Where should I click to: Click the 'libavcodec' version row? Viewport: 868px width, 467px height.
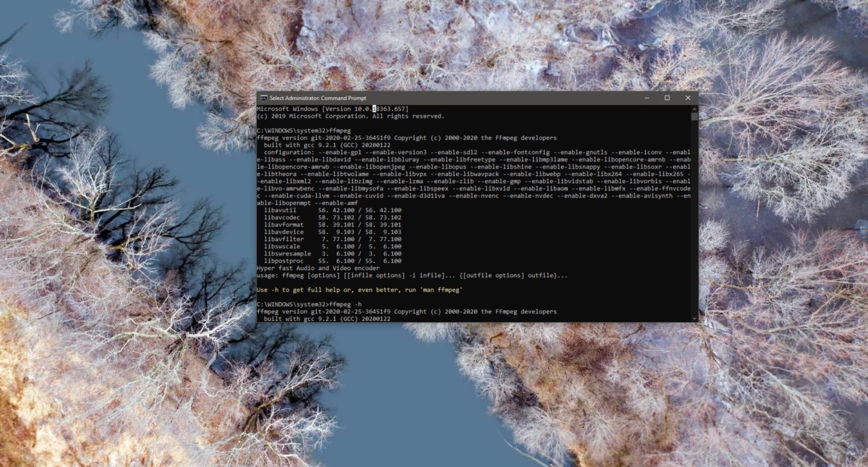point(333,217)
